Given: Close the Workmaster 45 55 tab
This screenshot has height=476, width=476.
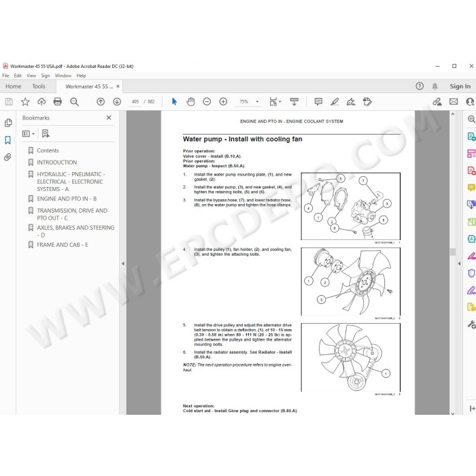Looking at the screenshot, I should (x=118, y=86).
